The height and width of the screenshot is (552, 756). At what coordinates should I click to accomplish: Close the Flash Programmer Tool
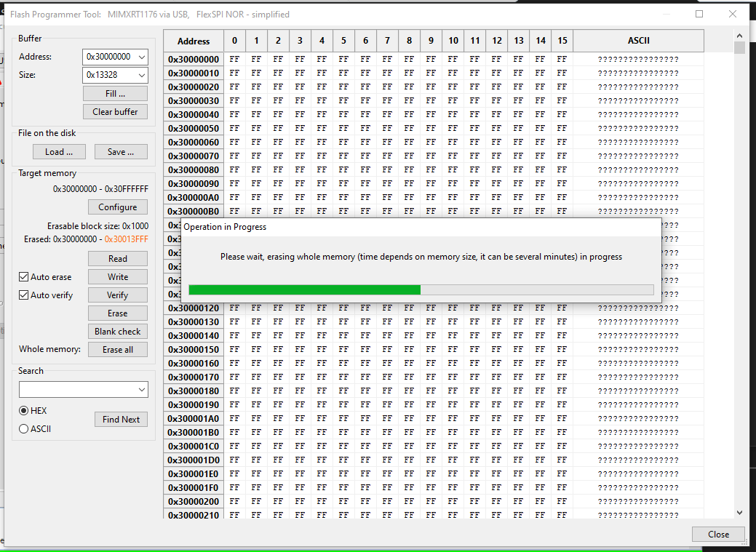[x=717, y=534]
